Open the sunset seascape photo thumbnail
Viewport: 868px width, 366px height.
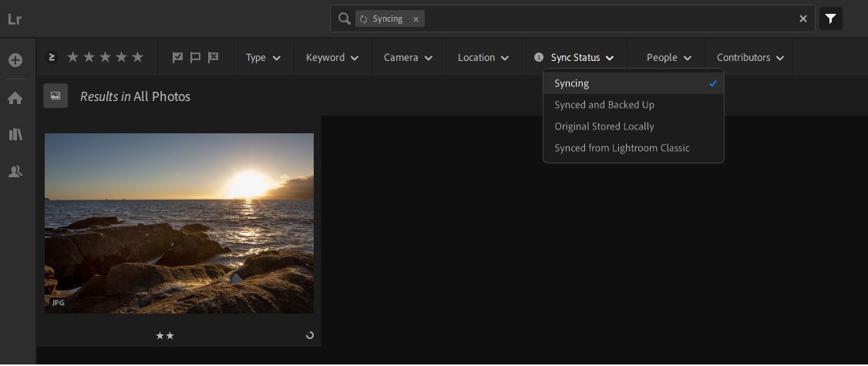click(179, 223)
